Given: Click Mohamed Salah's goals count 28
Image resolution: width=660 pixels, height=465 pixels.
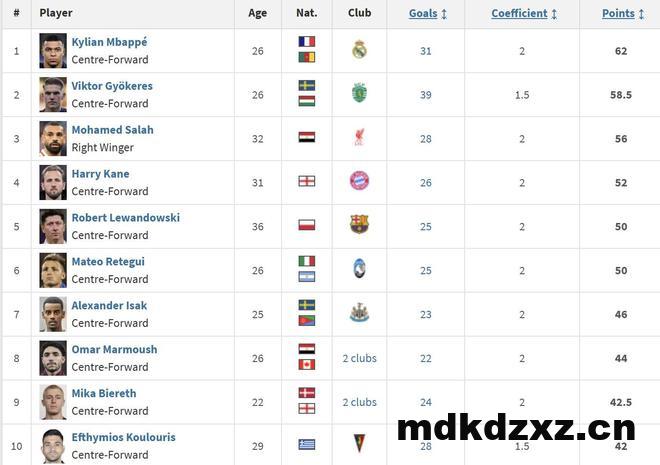Looking at the screenshot, I should click(426, 139).
